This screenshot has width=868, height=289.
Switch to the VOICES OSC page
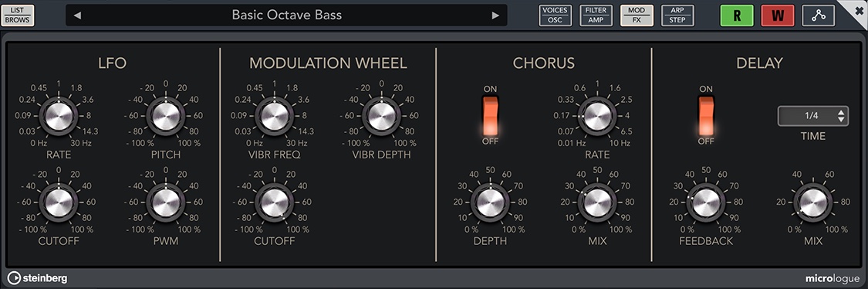[x=556, y=15]
